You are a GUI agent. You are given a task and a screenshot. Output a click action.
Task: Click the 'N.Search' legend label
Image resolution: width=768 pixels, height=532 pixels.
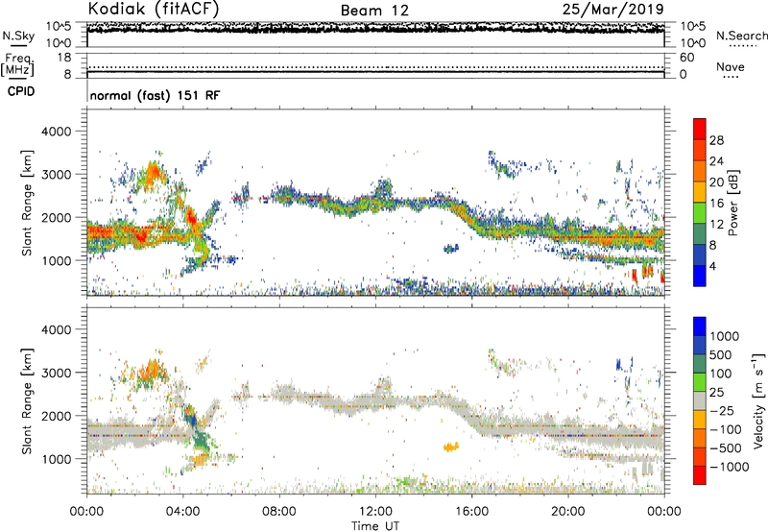pos(741,36)
